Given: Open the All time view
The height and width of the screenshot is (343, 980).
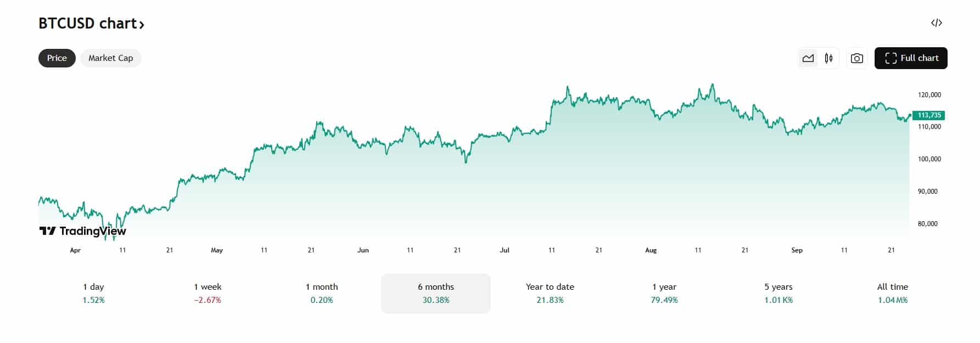Looking at the screenshot, I should (x=893, y=293).
